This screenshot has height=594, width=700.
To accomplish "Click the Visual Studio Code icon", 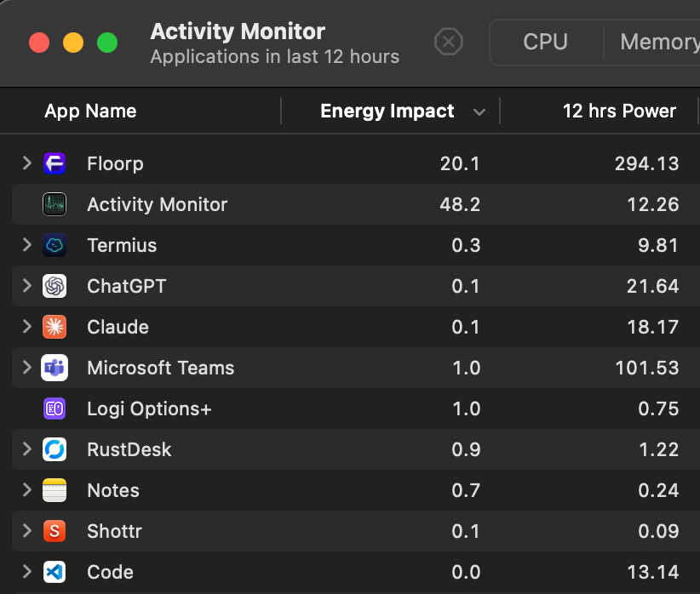I will coord(55,572).
